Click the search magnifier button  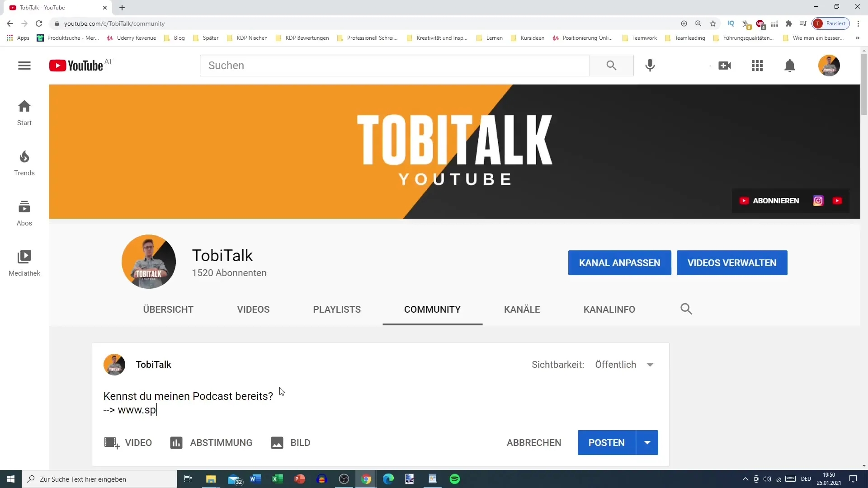click(x=611, y=66)
